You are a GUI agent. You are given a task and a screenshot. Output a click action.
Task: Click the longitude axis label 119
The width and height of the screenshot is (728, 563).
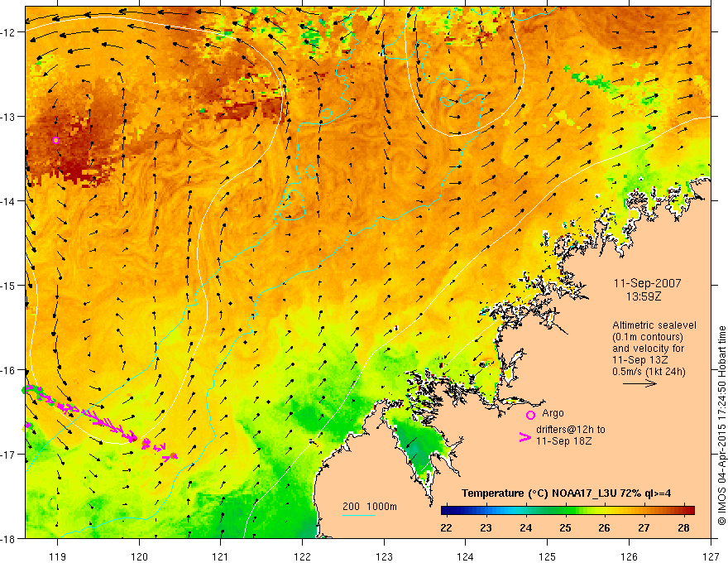click(x=58, y=556)
